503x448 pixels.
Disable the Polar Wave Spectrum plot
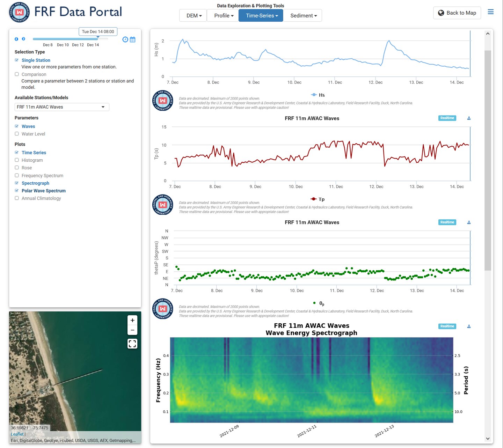17,191
